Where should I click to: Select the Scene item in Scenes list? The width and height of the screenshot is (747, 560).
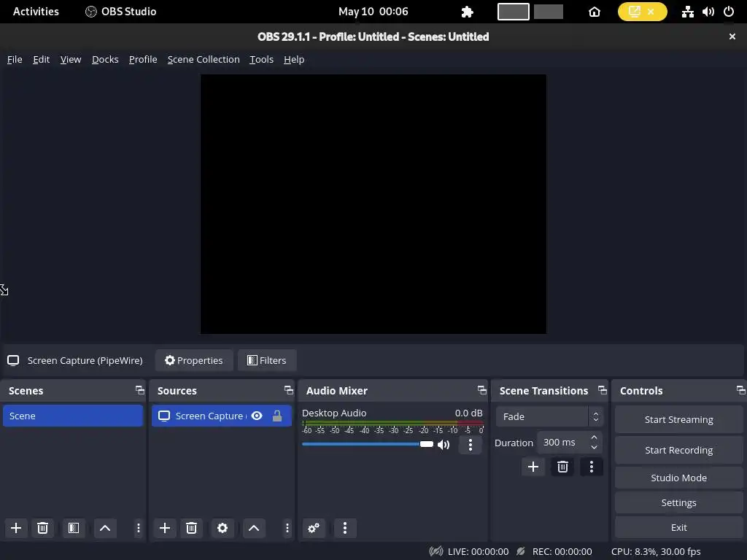click(73, 416)
